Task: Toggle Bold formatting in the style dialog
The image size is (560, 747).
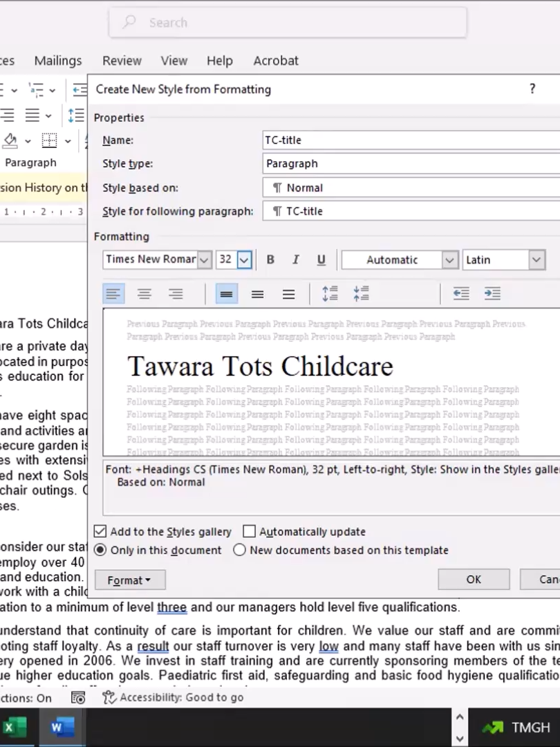Action: point(270,259)
